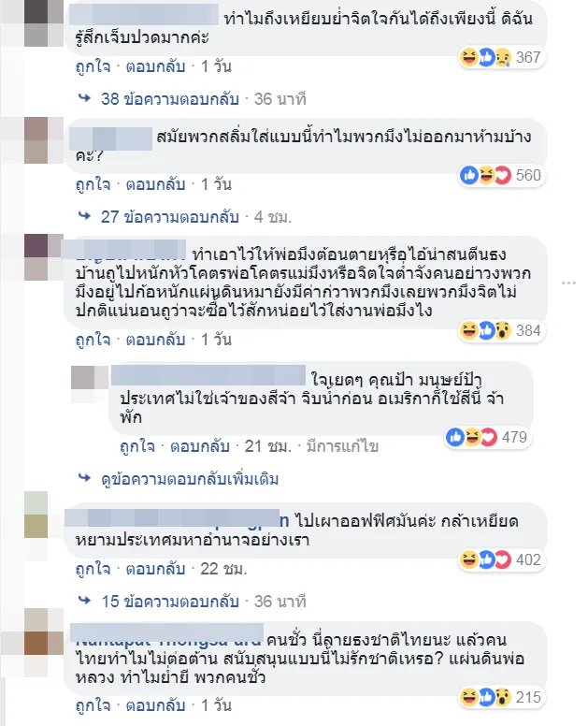Expand ดูข้อความตอบกลับเพิ่มเติม to see more replies
The image size is (588, 726).
[x=190, y=479]
